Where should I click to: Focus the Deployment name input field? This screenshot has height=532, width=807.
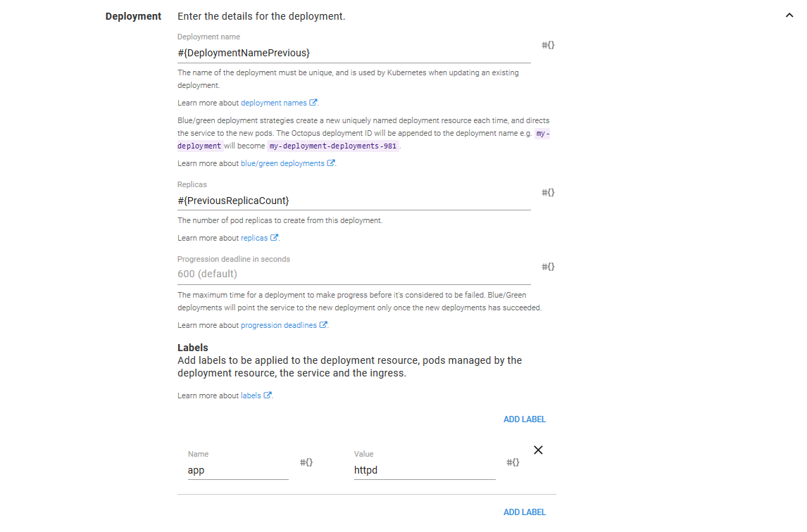(x=354, y=53)
